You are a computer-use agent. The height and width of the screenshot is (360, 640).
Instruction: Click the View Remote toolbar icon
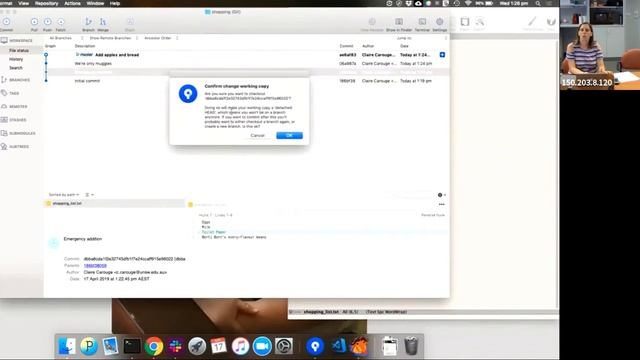click(372, 24)
